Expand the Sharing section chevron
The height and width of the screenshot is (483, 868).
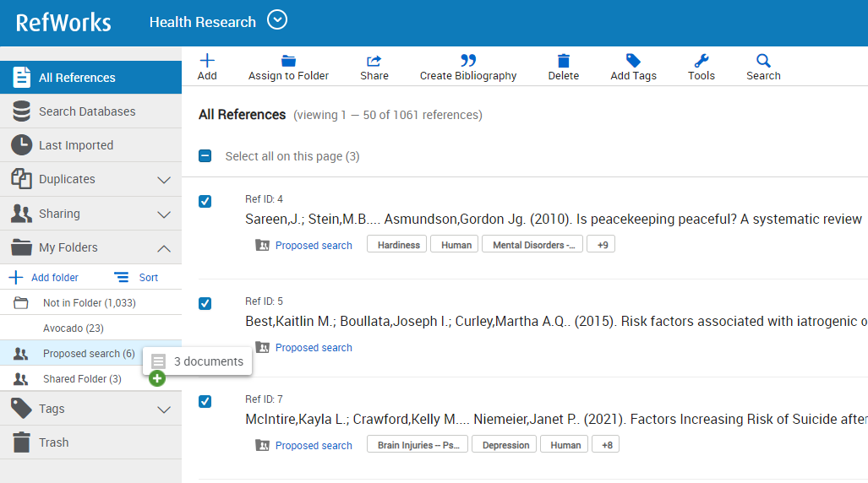164,214
